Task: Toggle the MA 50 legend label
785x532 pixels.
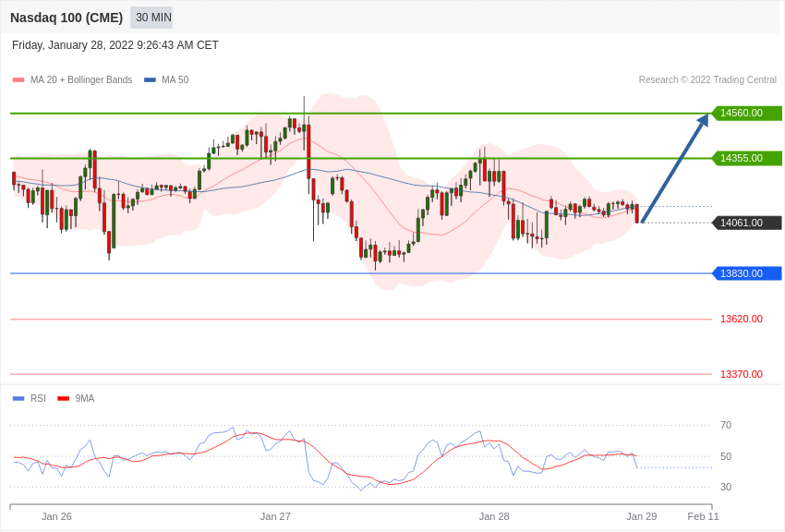Action: click(x=175, y=80)
